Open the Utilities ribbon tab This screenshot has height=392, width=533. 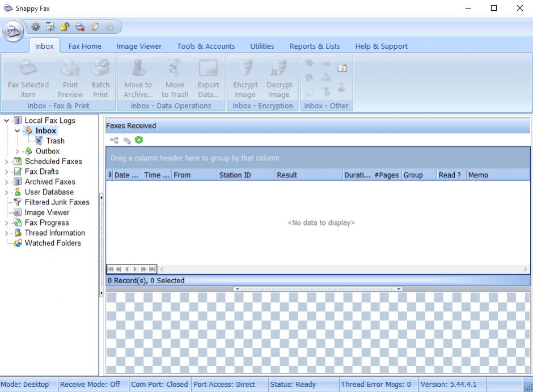[262, 46]
